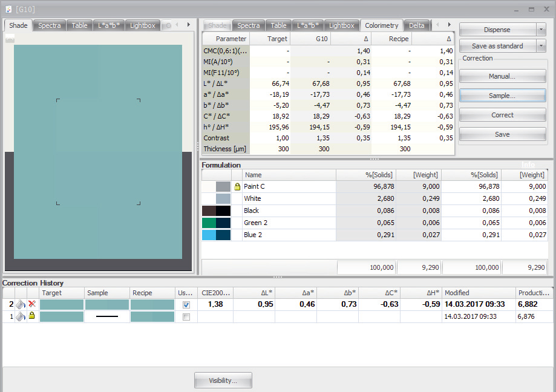Switch to right Spectra tab
The width and height of the screenshot is (556, 392).
click(x=249, y=25)
